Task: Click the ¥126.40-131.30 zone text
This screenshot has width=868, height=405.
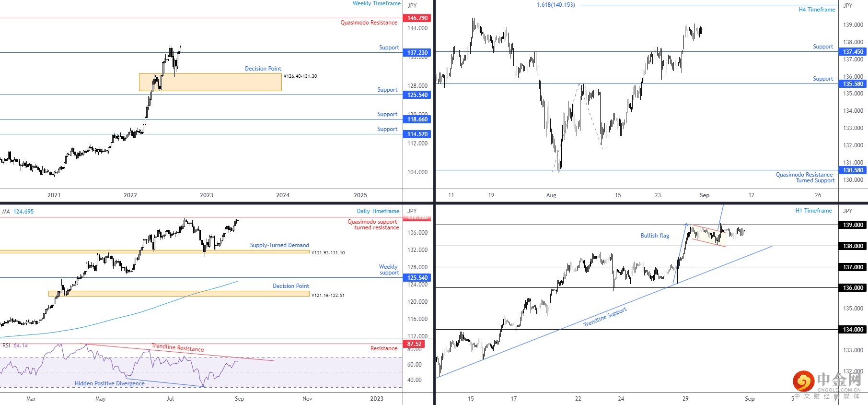Action: (x=300, y=76)
